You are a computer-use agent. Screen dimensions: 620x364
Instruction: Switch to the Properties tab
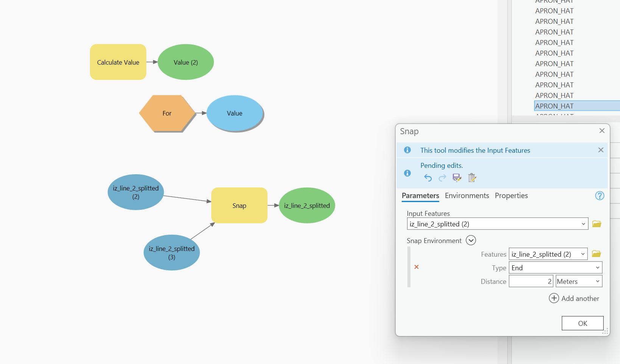point(511,195)
